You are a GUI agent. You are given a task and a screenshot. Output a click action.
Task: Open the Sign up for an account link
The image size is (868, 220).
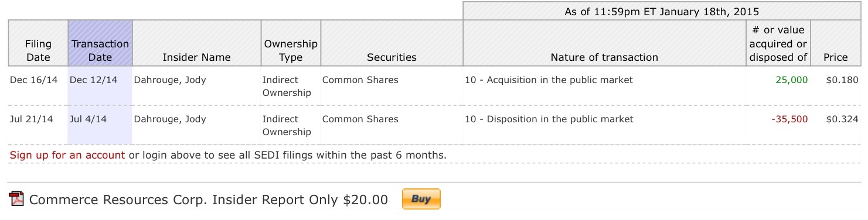coord(67,155)
